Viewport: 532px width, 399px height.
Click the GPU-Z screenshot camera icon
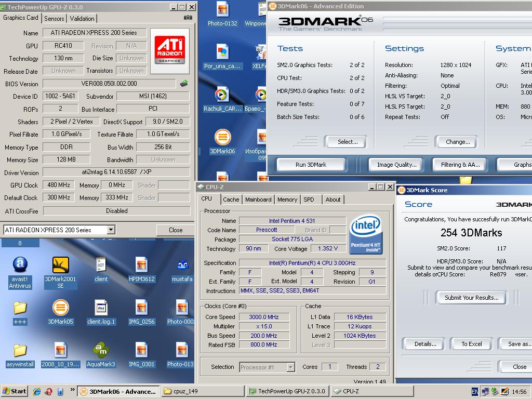tap(188, 18)
